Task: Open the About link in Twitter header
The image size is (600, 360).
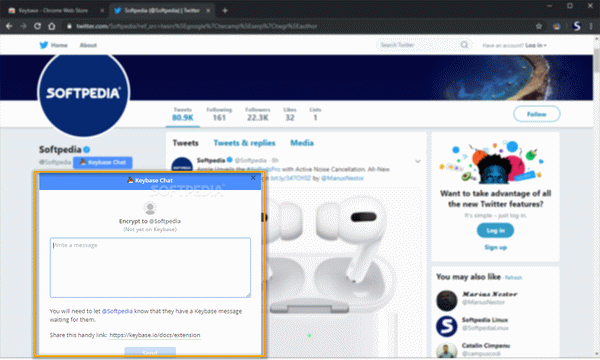Action: point(88,45)
